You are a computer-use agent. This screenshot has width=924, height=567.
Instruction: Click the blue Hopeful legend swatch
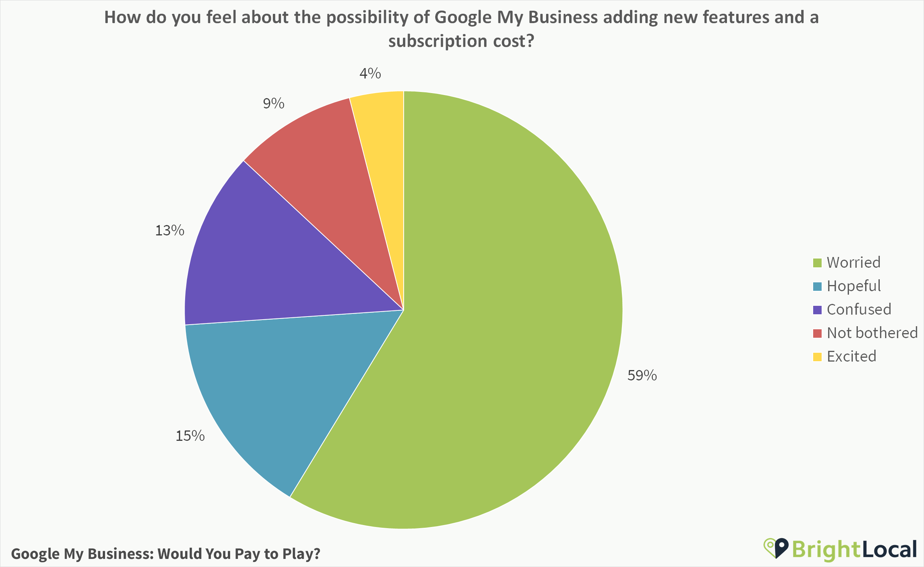[817, 286]
